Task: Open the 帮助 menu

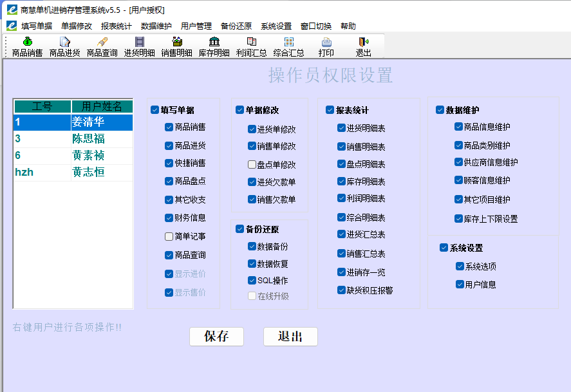Action: click(348, 26)
